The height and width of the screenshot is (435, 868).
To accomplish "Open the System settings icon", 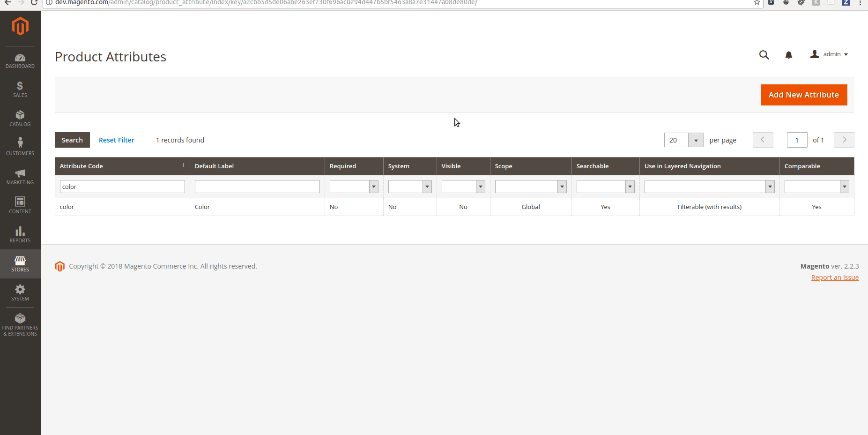I will pyautogui.click(x=20, y=292).
